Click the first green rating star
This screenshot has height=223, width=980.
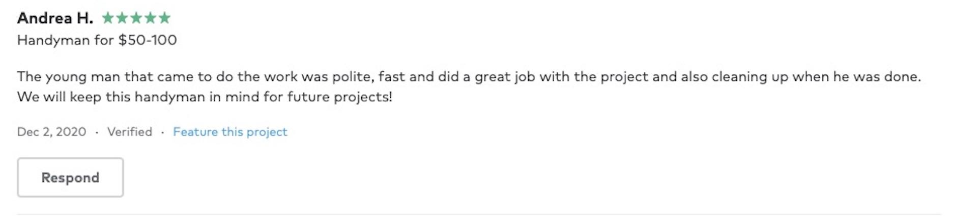tap(108, 18)
